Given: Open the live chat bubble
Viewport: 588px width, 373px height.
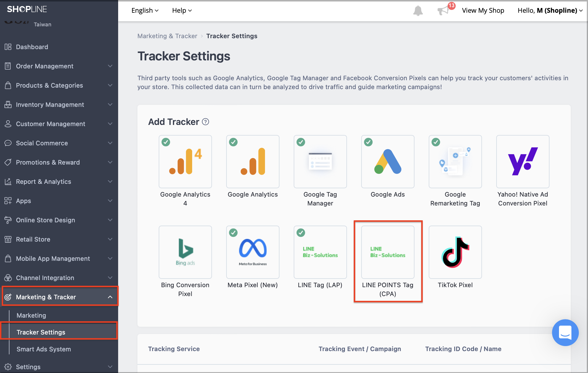Looking at the screenshot, I should 565,332.
